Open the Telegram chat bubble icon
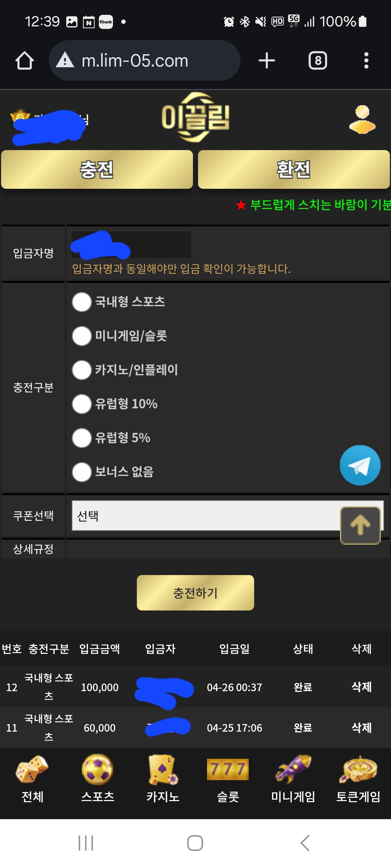391x868 pixels. point(360,465)
